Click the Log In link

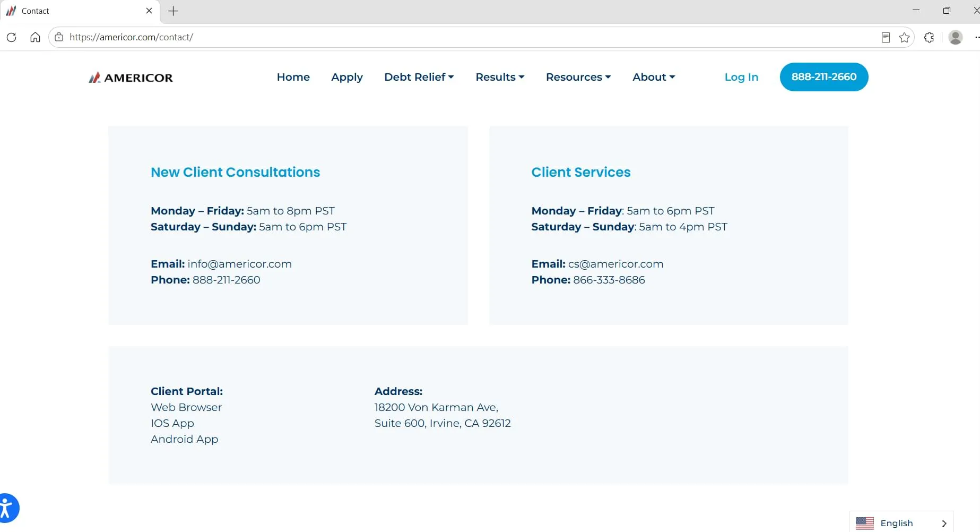click(x=741, y=78)
